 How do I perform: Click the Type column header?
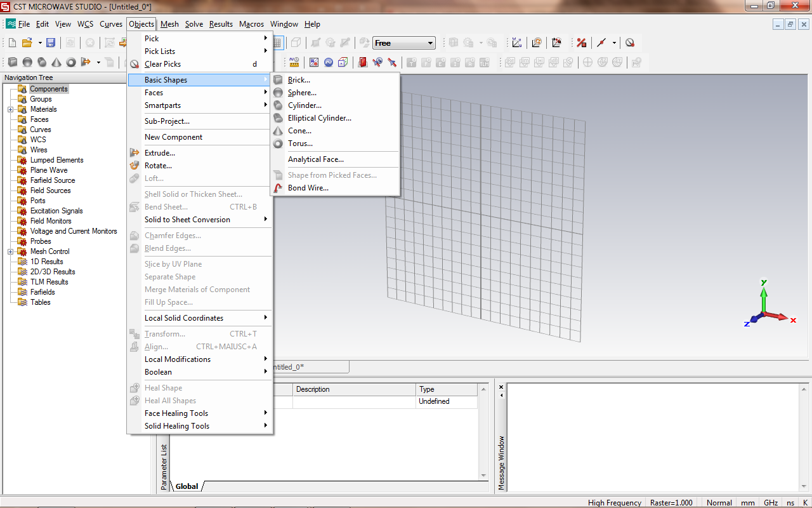[447, 389]
